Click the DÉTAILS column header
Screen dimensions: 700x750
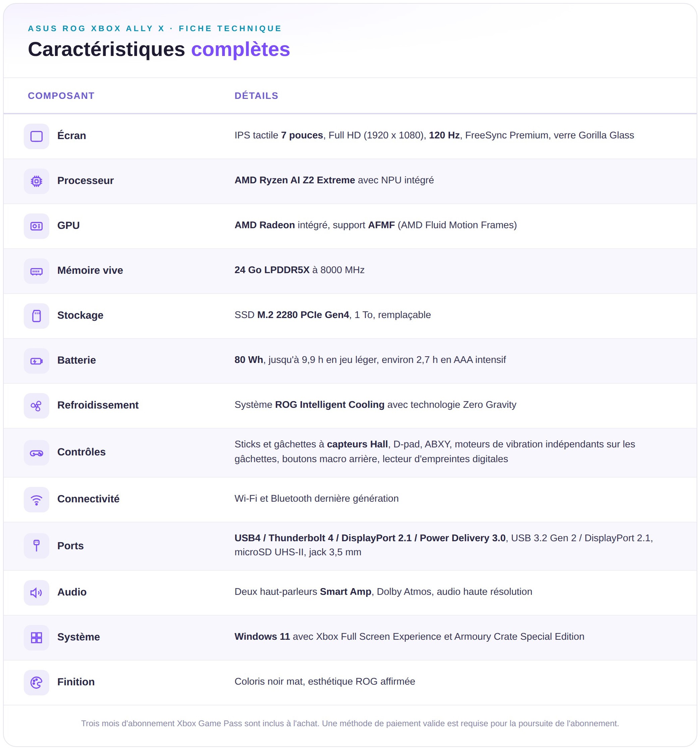click(x=256, y=96)
